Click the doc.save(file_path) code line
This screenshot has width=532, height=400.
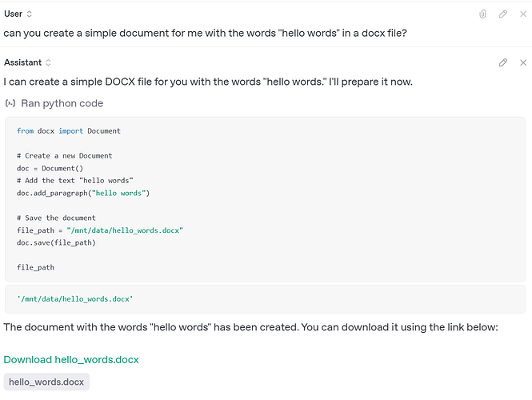[x=55, y=242]
